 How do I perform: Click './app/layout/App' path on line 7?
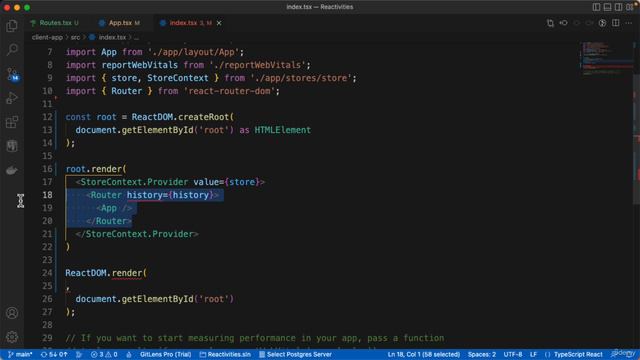pos(193,52)
